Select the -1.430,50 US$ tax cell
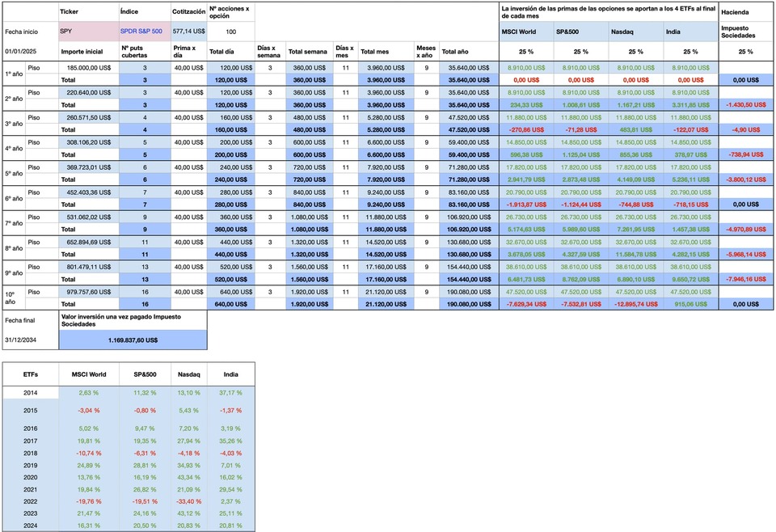 745,105
